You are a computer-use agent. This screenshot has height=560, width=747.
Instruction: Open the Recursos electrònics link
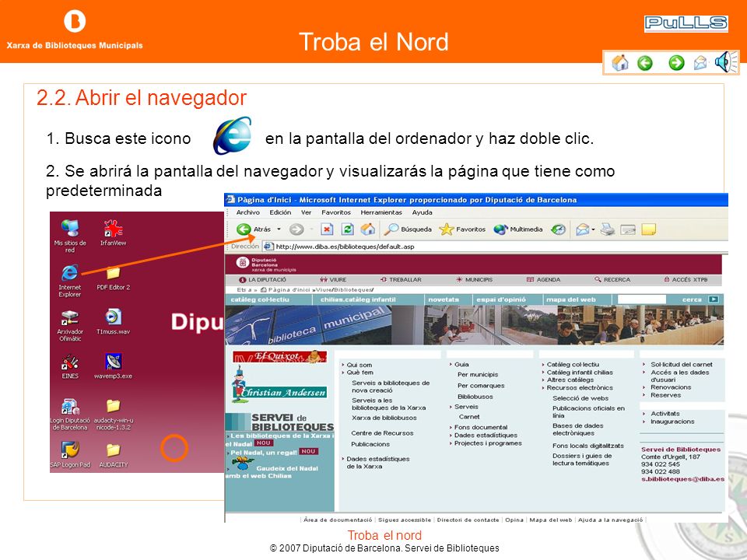pyautogui.click(x=580, y=387)
